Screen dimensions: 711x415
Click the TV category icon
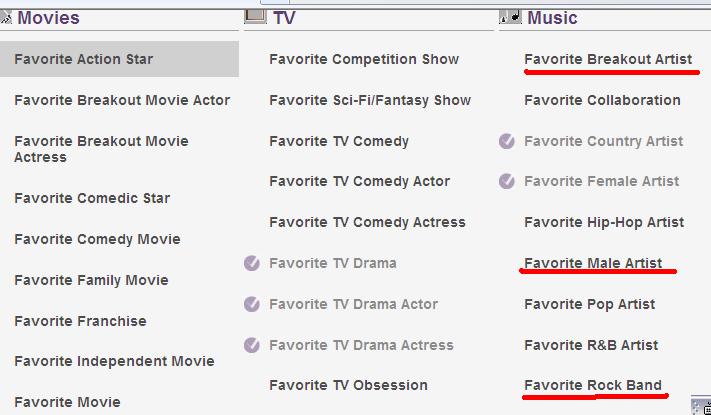(255, 16)
